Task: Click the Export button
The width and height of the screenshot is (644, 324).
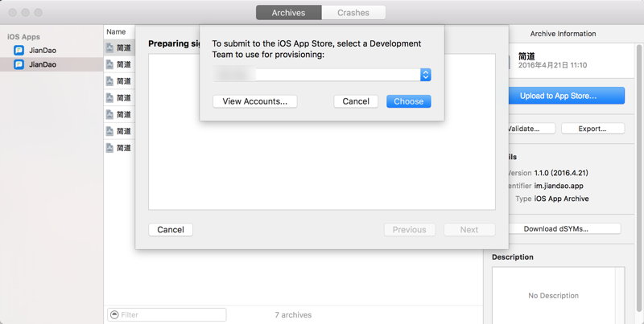Action: coord(592,129)
